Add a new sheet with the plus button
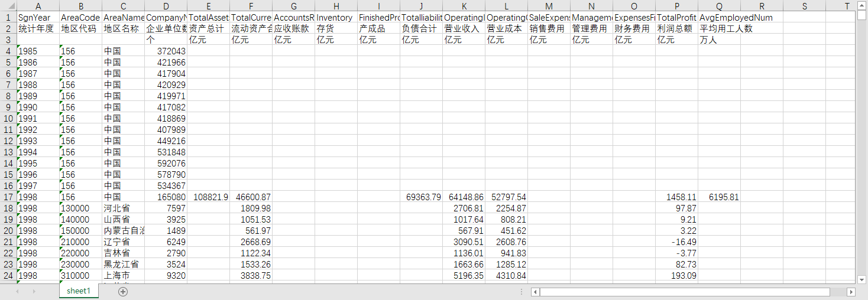 click(123, 292)
